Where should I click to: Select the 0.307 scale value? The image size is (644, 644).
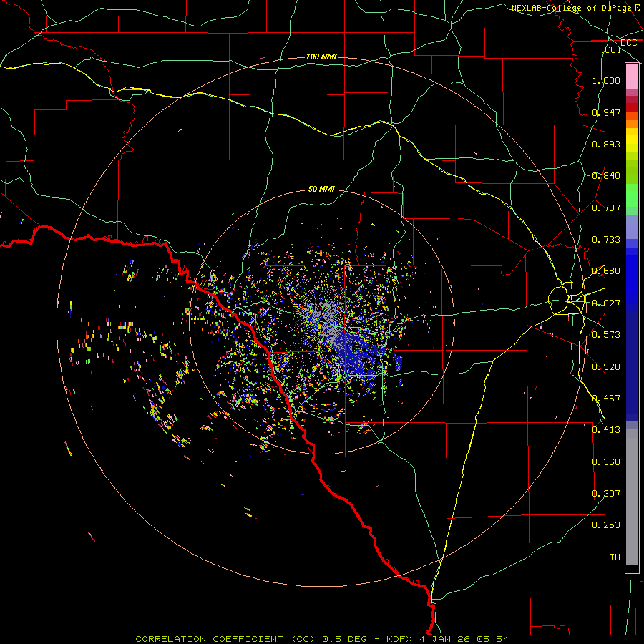606,493
